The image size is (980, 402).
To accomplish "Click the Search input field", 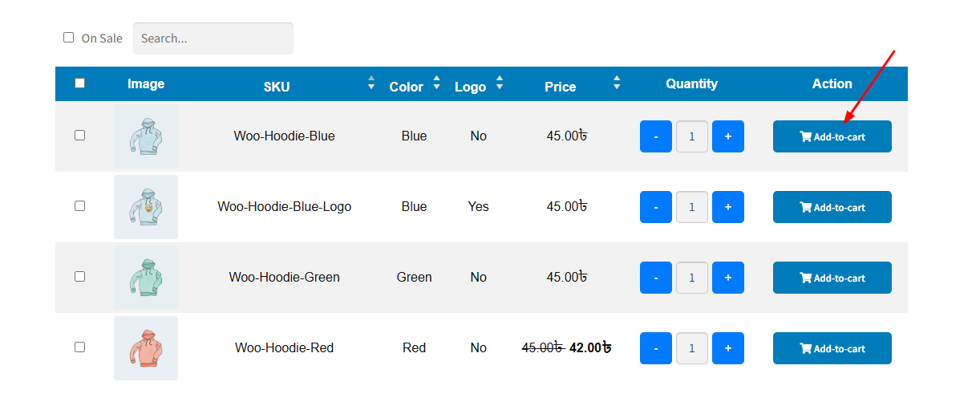I will 213,39.
